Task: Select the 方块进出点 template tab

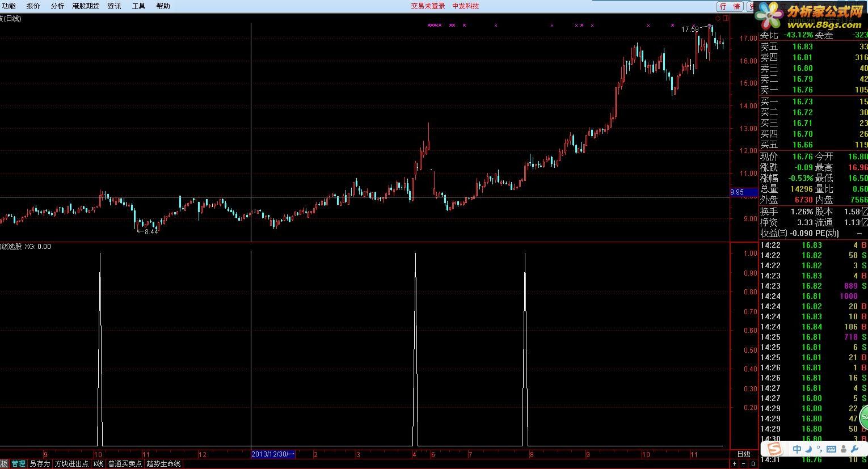Action: pos(71,464)
